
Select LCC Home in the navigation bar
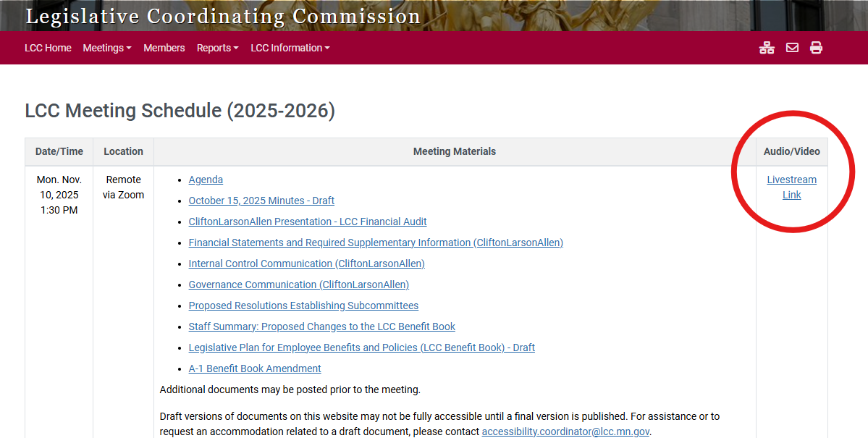(x=48, y=48)
